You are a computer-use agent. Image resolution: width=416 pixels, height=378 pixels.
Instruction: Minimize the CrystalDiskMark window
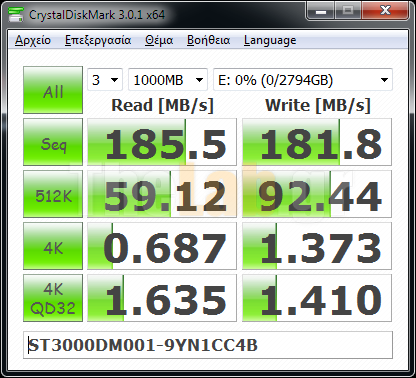pos(321,11)
